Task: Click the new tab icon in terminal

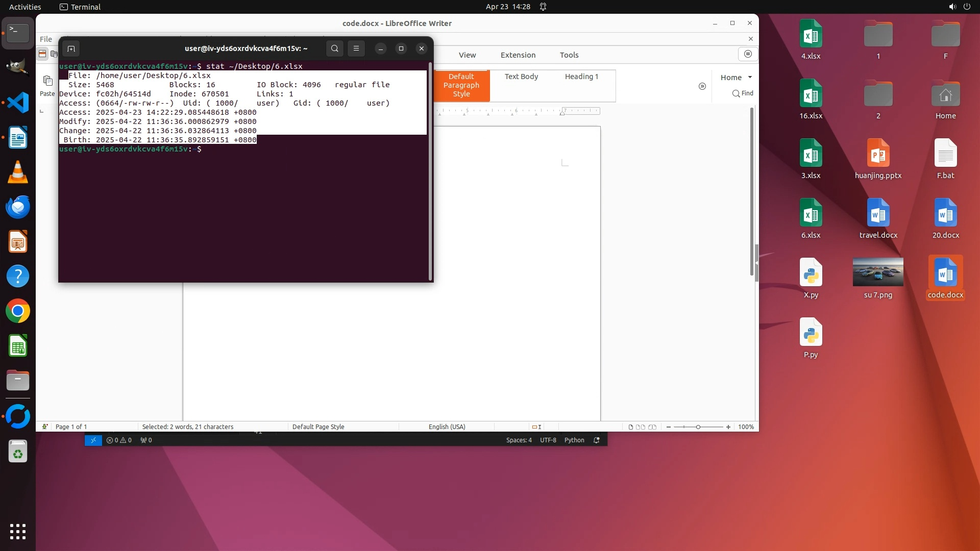Action: pos(71,48)
